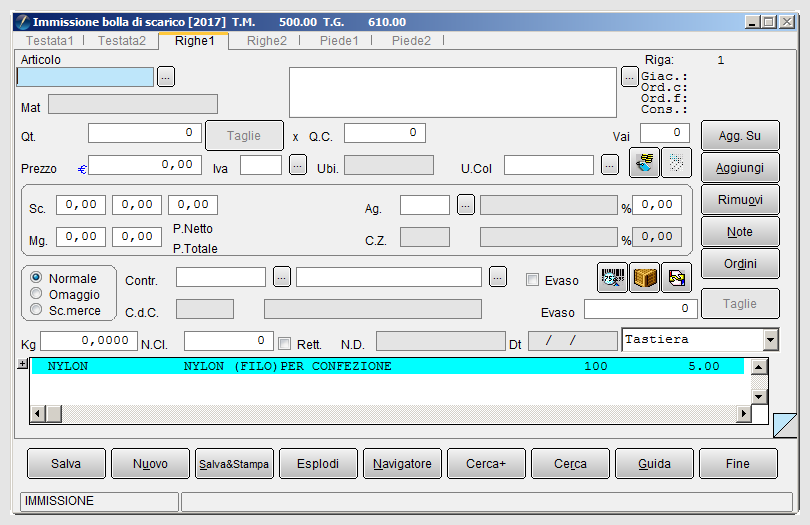This screenshot has height=525, width=810.
Task: Open the Ag. agent lookup (…) button
Action: (x=465, y=205)
